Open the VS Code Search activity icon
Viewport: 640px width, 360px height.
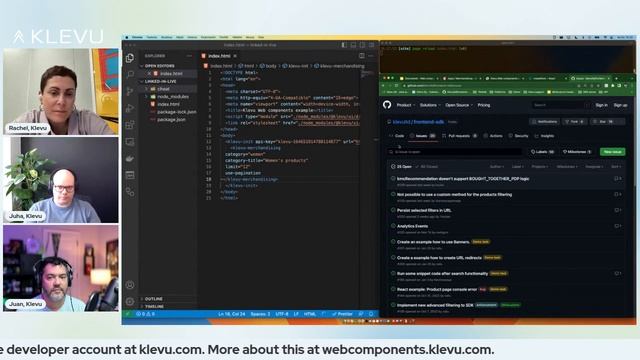[x=130, y=74]
